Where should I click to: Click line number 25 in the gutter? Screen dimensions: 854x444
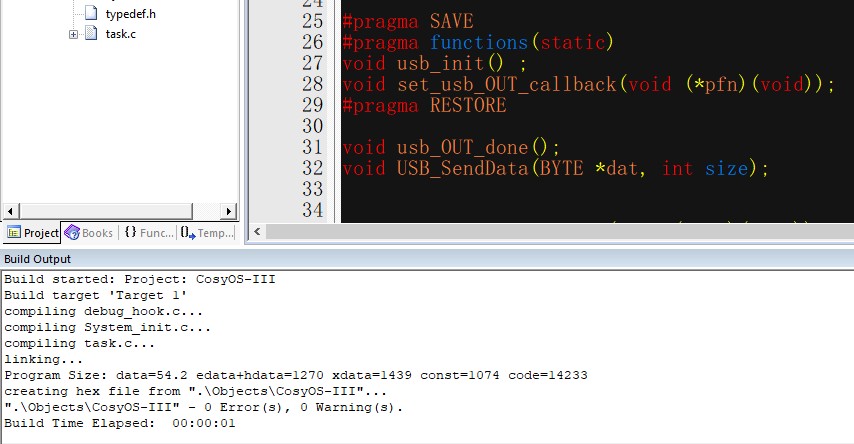[x=313, y=21]
